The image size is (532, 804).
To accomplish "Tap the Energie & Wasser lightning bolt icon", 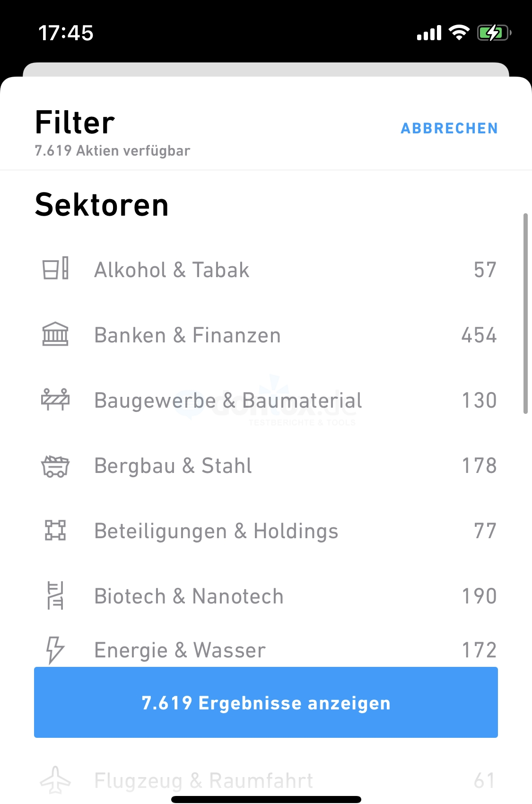I will tap(55, 650).
